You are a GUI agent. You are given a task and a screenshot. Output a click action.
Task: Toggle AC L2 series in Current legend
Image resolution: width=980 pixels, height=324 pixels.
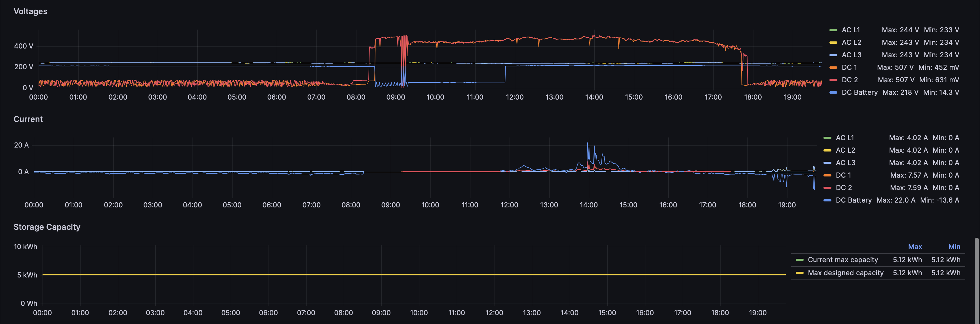pyautogui.click(x=845, y=150)
